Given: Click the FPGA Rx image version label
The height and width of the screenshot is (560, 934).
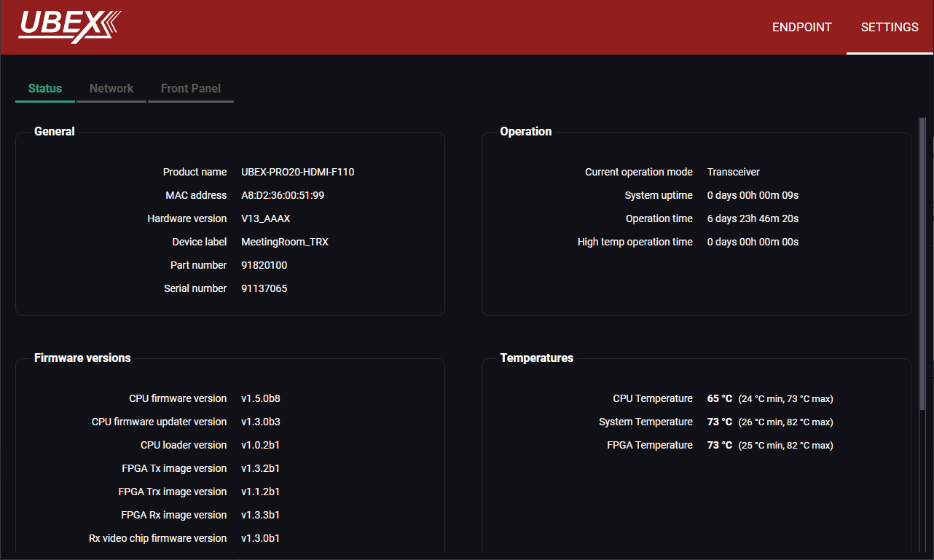Looking at the screenshot, I should pyautogui.click(x=174, y=515).
